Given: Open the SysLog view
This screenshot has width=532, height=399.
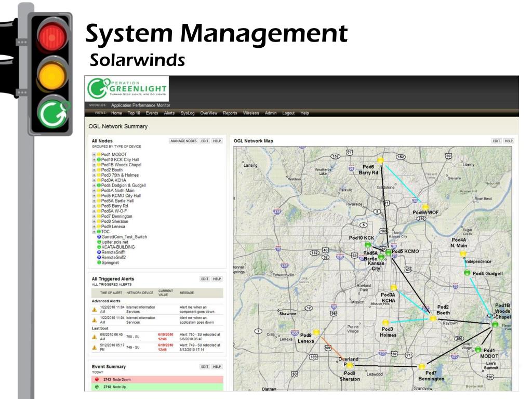Looking at the screenshot, I should tap(187, 113).
